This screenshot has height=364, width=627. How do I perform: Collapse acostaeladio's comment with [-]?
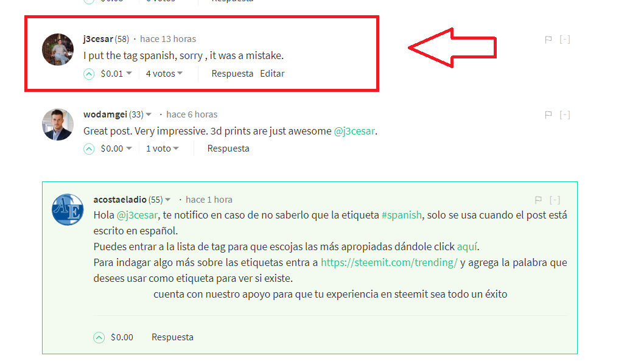tap(555, 200)
